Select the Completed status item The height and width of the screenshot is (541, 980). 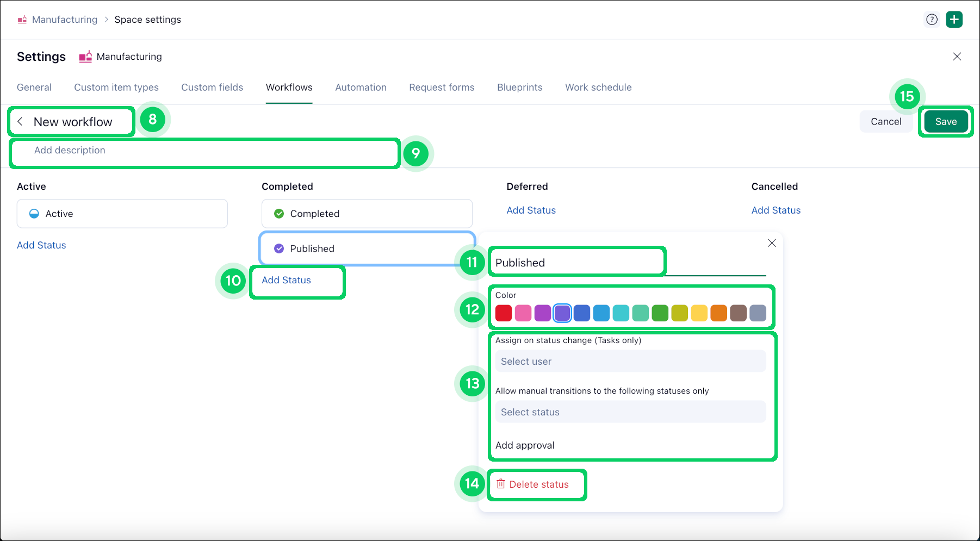pos(367,214)
